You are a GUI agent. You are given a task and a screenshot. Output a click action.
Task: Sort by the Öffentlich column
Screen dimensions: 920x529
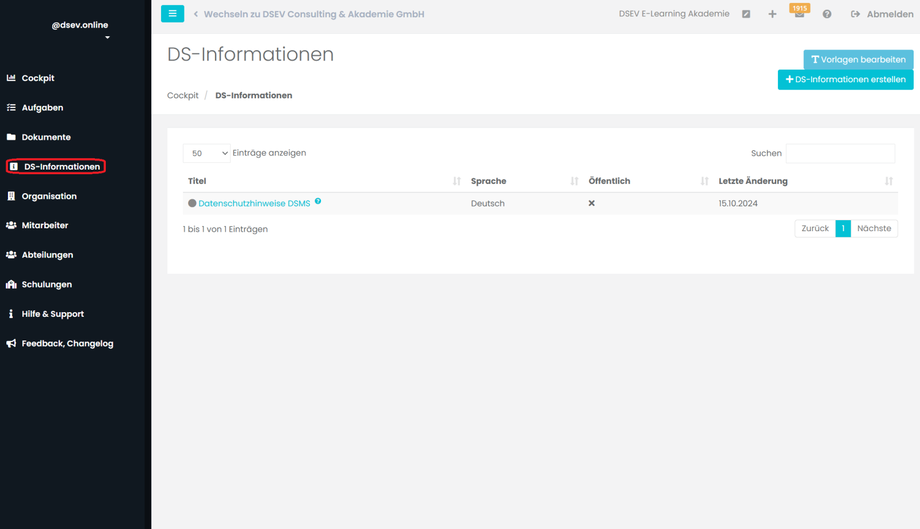point(648,181)
